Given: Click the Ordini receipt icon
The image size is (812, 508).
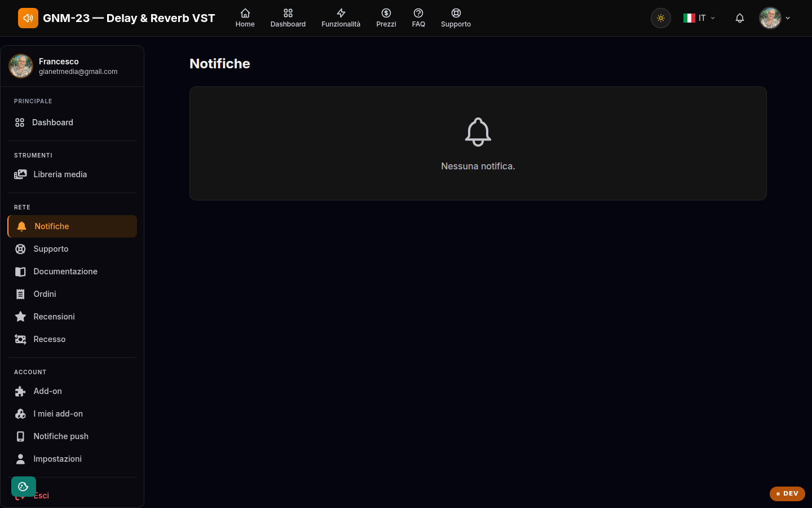Looking at the screenshot, I should coord(20,294).
